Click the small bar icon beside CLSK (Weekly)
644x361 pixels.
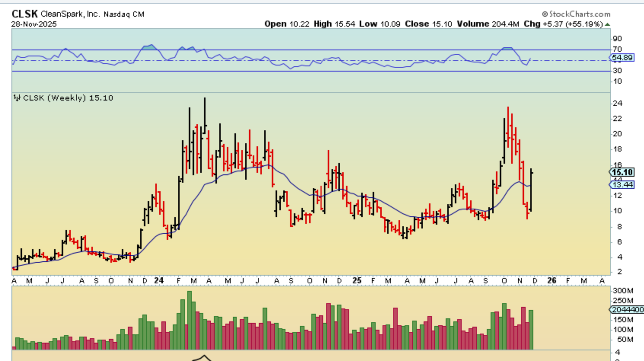[x=17, y=98]
